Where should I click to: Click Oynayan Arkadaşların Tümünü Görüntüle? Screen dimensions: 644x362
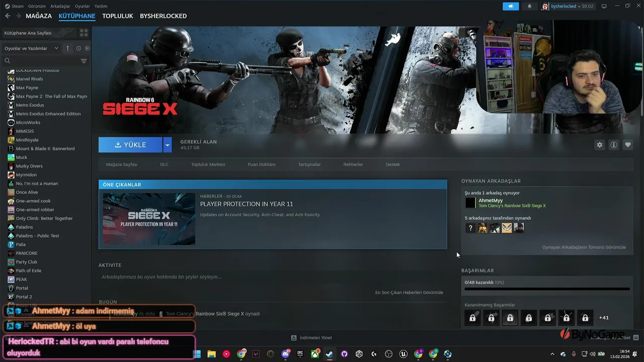pyautogui.click(x=584, y=247)
